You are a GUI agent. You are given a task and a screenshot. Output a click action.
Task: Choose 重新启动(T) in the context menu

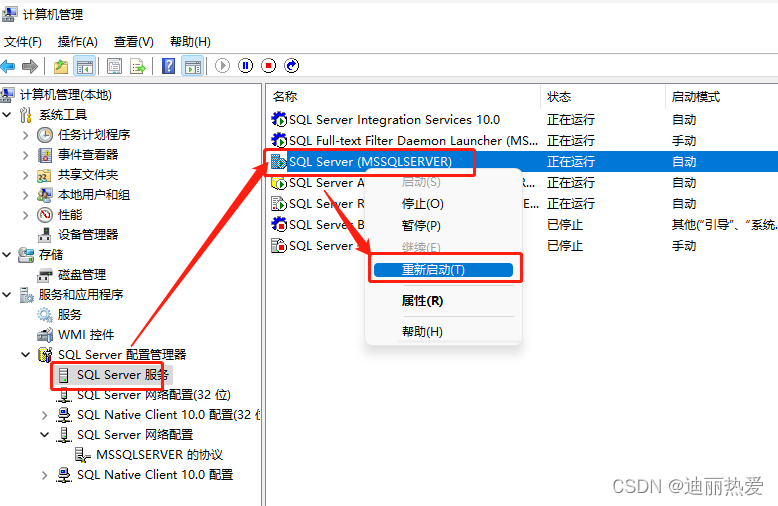443,270
